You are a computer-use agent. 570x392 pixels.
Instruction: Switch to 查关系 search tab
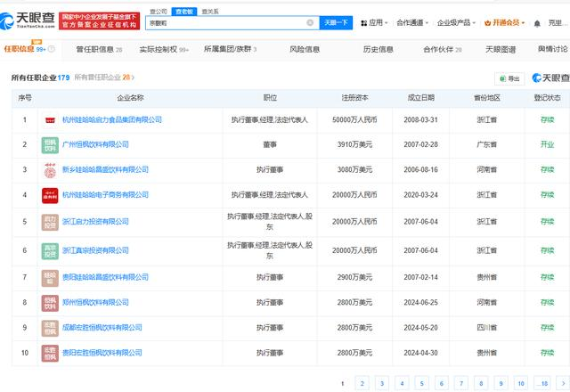tap(210, 12)
